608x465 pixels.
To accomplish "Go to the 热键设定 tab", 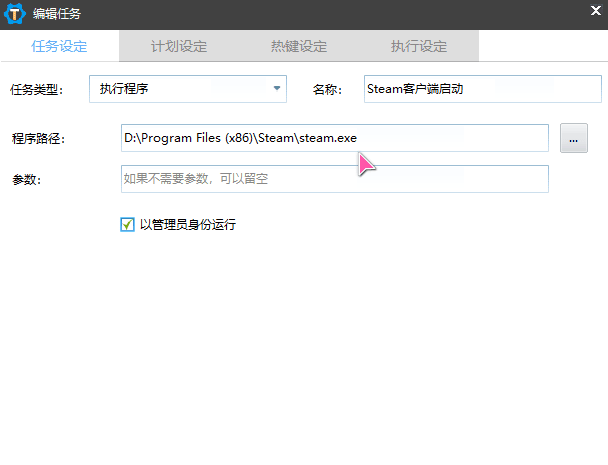I will point(299,46).
